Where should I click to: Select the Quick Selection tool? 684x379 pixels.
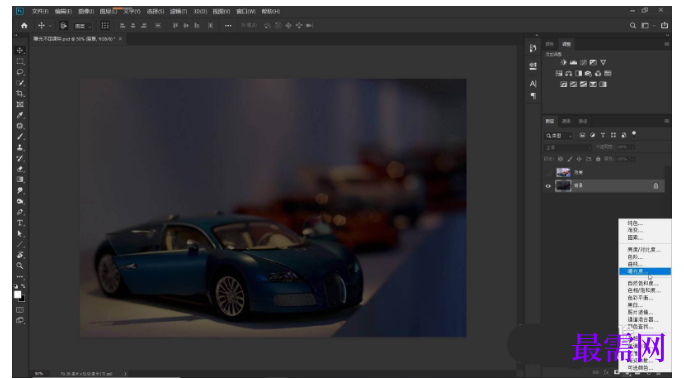click(20, 83)
